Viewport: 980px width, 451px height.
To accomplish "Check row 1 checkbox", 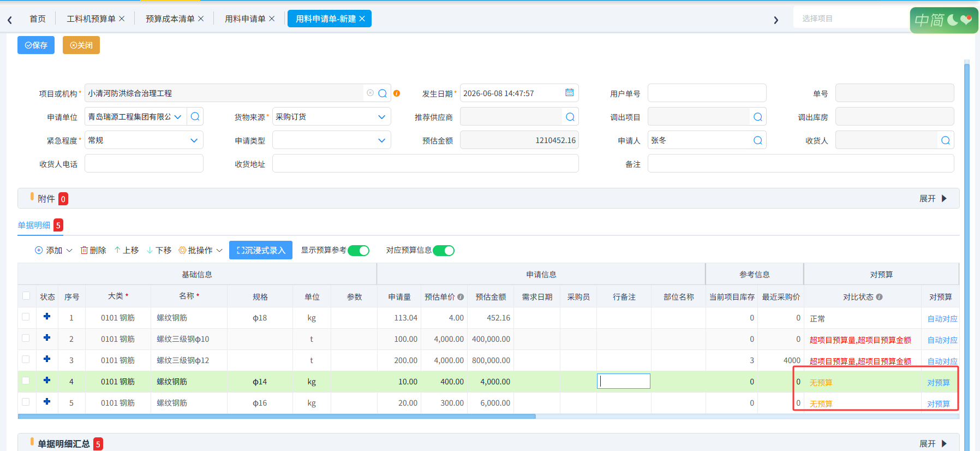I will coord(26,317).
